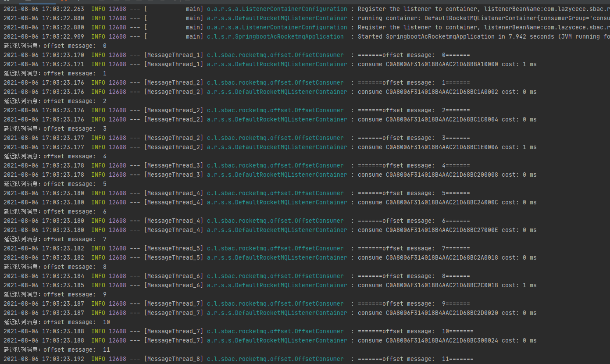Click message ID C0A8006F314018B4AAC21D68BC24000C
The width and height of the screenshot is (610, 364).
click(x=442, y=202)
